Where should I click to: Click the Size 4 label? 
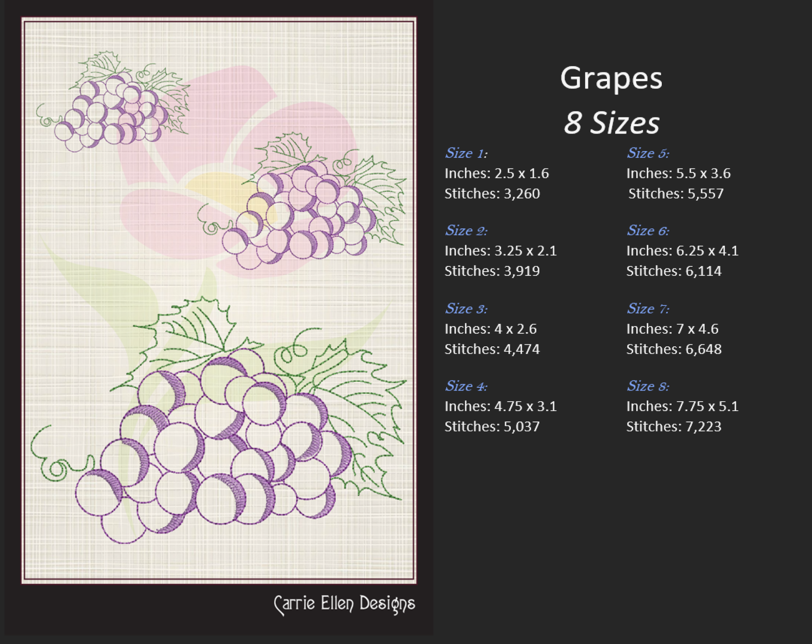point(466,386)
